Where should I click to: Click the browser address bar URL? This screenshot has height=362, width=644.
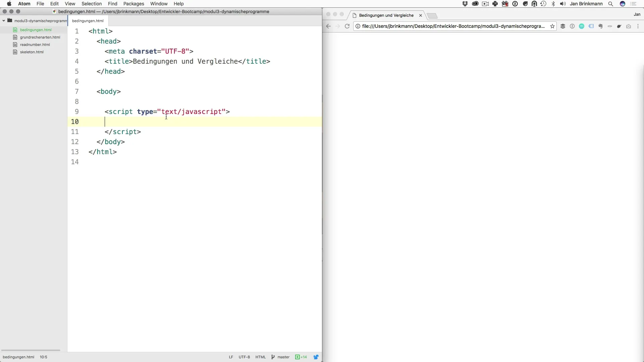click(453, 26)
